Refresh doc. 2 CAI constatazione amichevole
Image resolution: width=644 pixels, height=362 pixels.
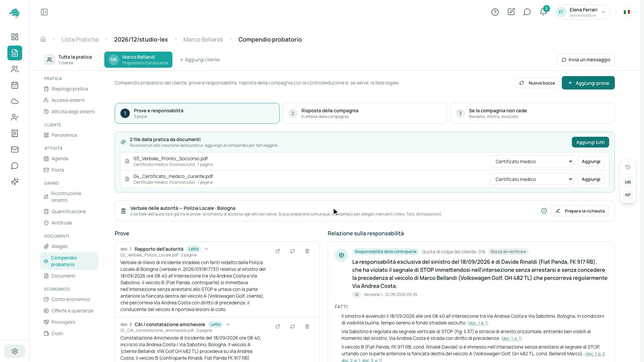click(292, 326)
